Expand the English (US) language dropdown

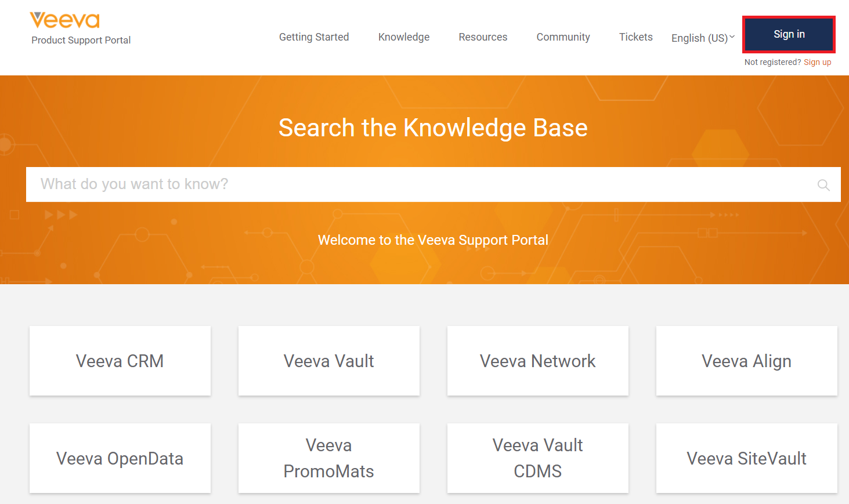tap(703, 38)
